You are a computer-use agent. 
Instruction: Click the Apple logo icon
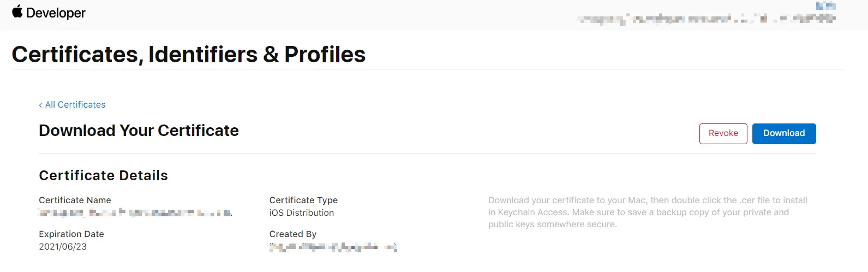[17, 11]
